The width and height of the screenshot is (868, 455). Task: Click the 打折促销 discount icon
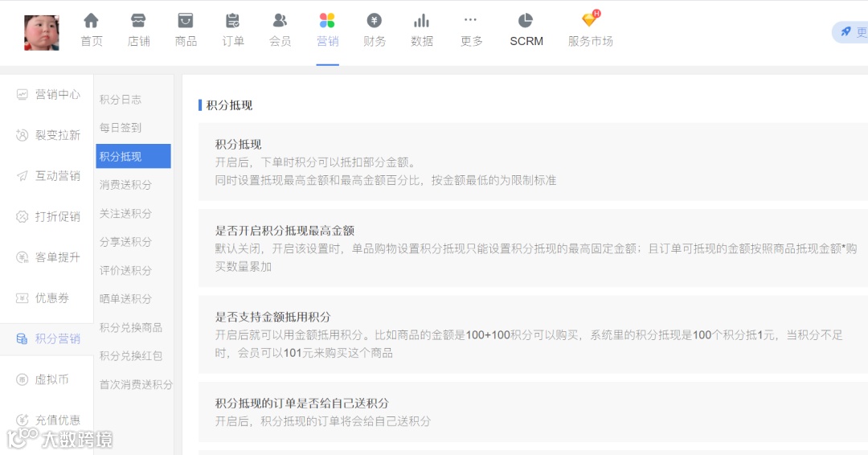pos(22,216)
